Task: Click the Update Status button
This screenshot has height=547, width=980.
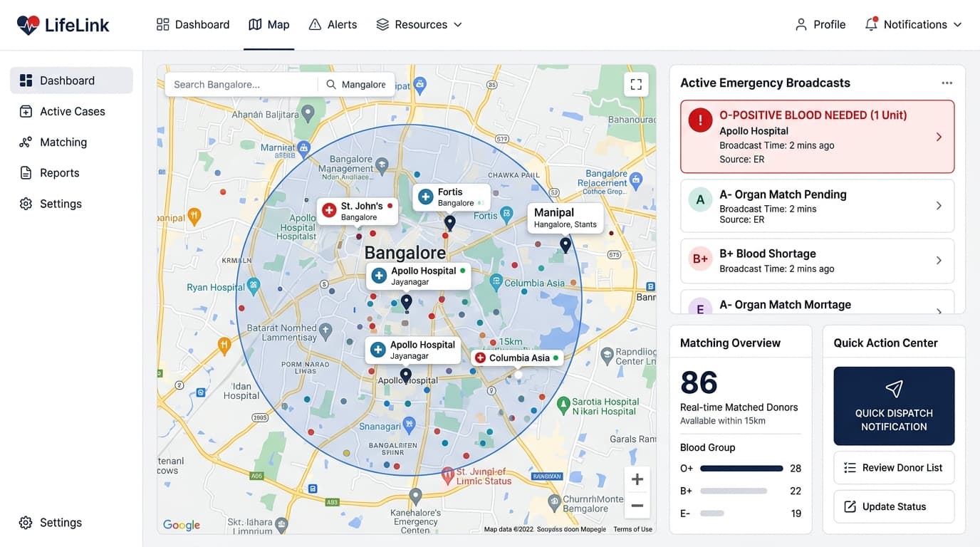Action: [894, 506]
